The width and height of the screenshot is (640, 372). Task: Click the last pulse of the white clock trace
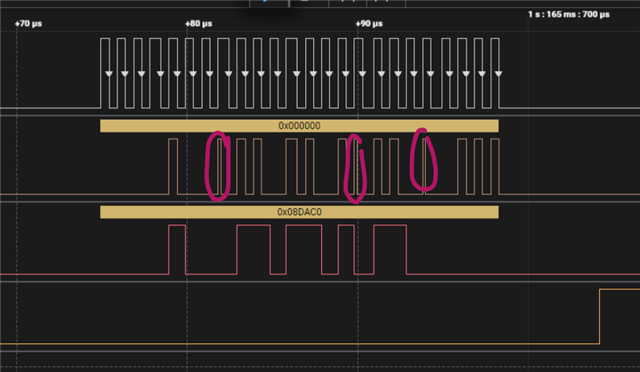[495, 73]
